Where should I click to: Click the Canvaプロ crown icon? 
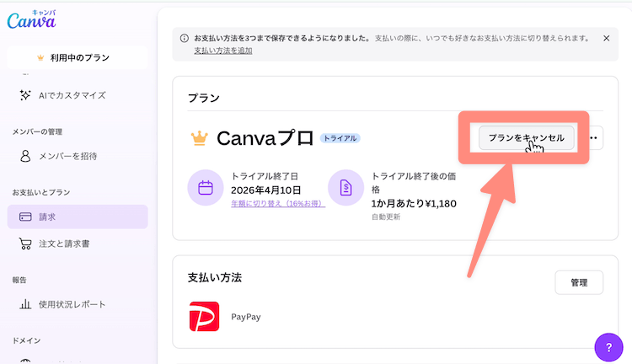(x=199, y=138)
